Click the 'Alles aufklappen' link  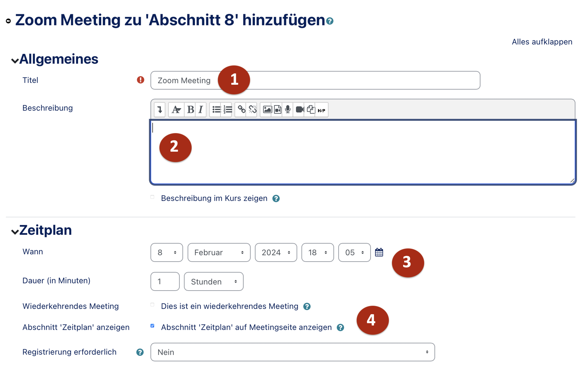(x=542, y=42)
